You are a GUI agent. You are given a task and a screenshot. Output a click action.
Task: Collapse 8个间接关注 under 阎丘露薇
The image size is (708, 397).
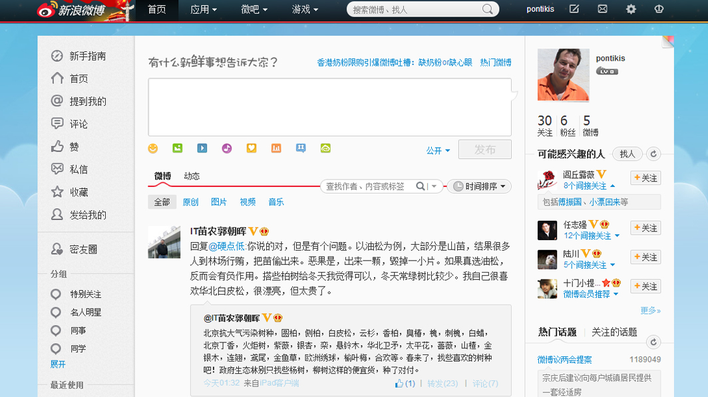point(589,186)
